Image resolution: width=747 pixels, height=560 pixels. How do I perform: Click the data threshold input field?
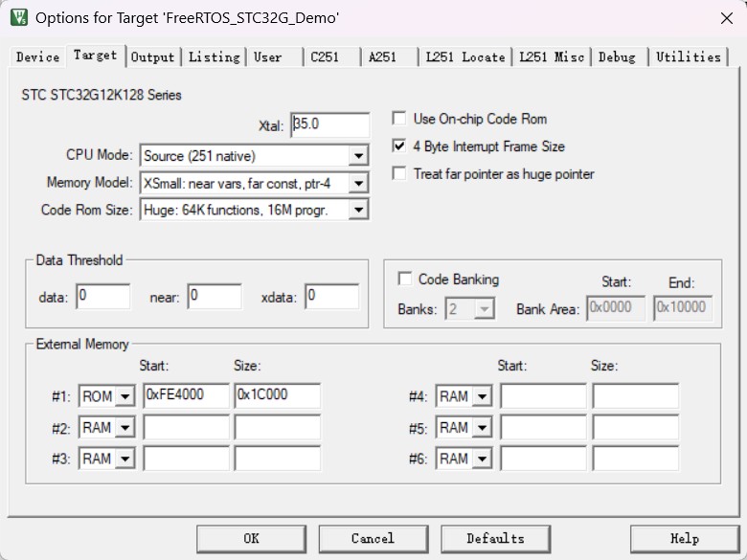tap(102, 296)
